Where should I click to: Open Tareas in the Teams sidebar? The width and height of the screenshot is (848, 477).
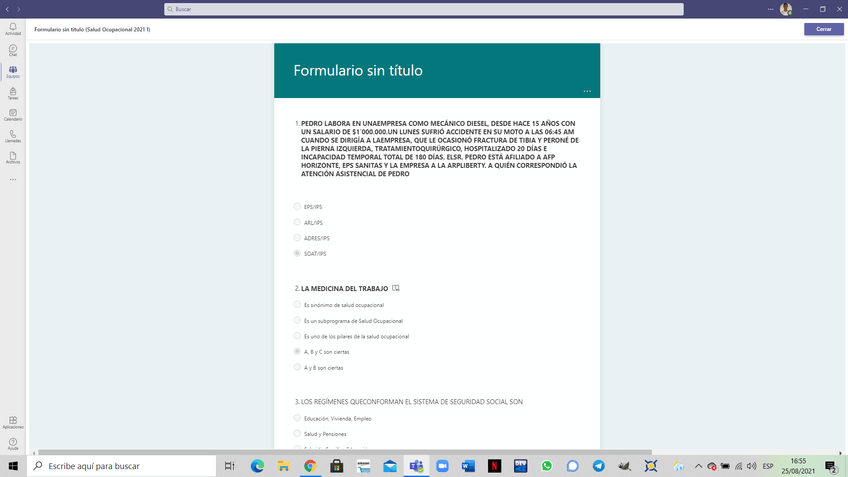[x=12, y=94]
